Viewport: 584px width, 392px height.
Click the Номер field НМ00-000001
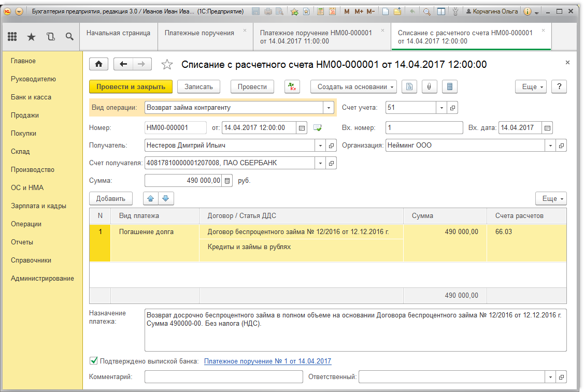pyautogui.click(x=176, y=128)
